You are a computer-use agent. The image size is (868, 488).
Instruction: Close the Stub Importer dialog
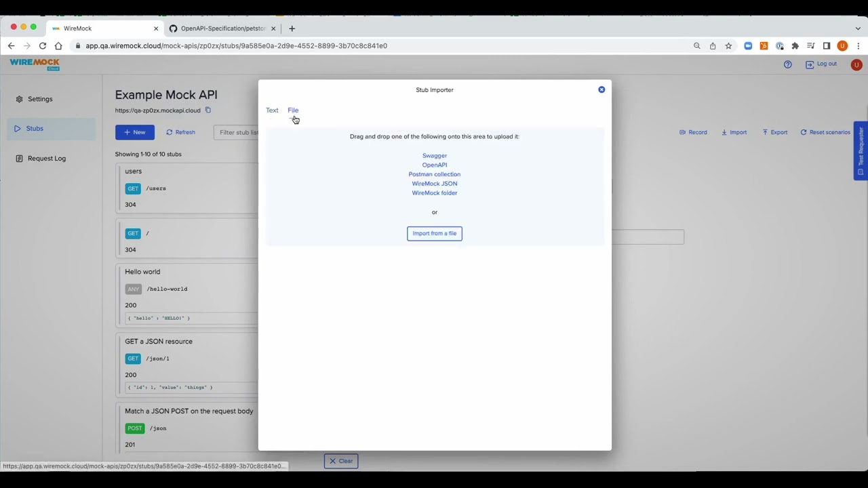pos(601,89)
